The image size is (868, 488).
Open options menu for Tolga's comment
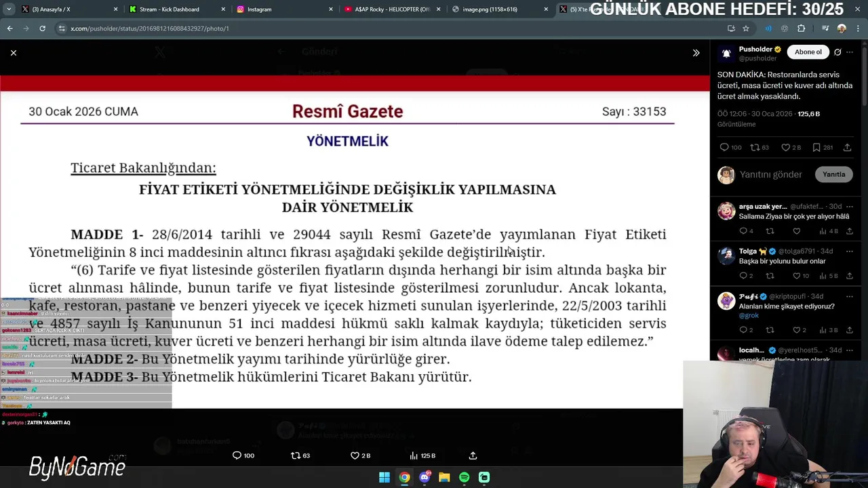click(850, 251)
